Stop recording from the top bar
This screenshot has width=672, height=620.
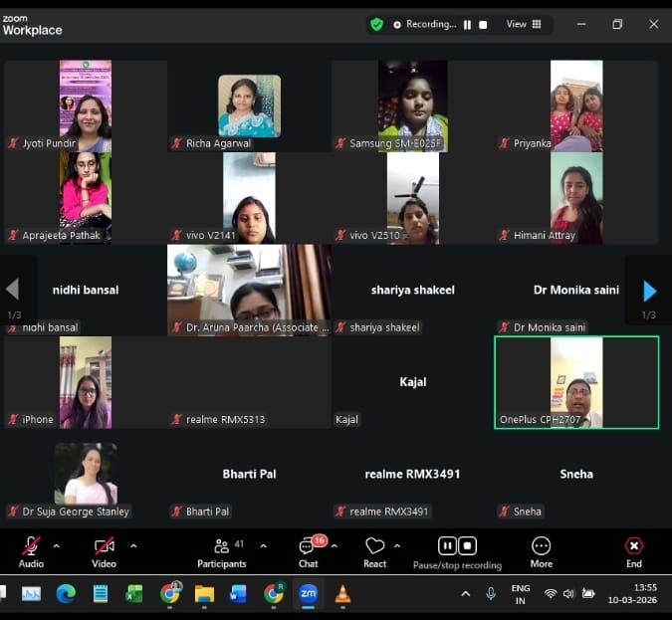(x=485, y=24)
